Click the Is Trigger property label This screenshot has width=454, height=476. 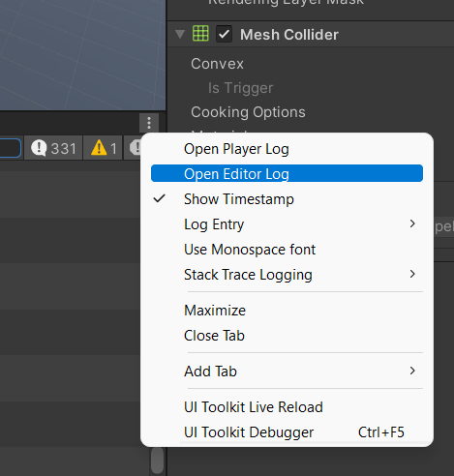click(x=240, y=88)
